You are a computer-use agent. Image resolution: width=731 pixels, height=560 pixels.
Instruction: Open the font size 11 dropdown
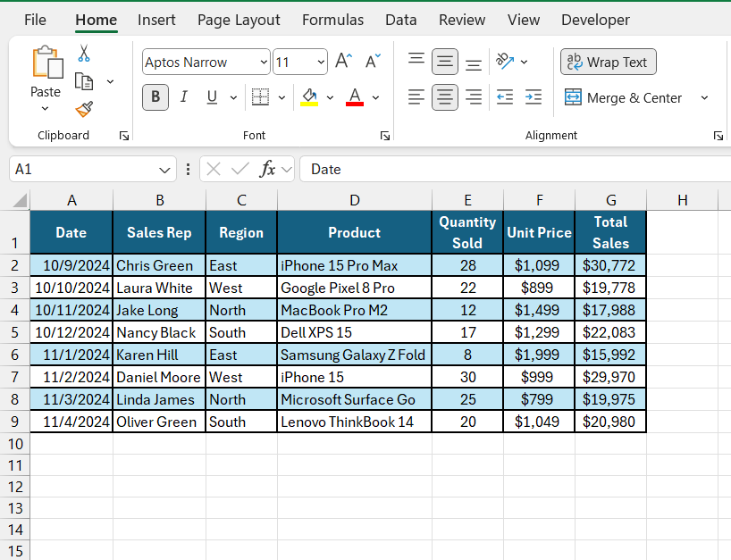point(321,62)
